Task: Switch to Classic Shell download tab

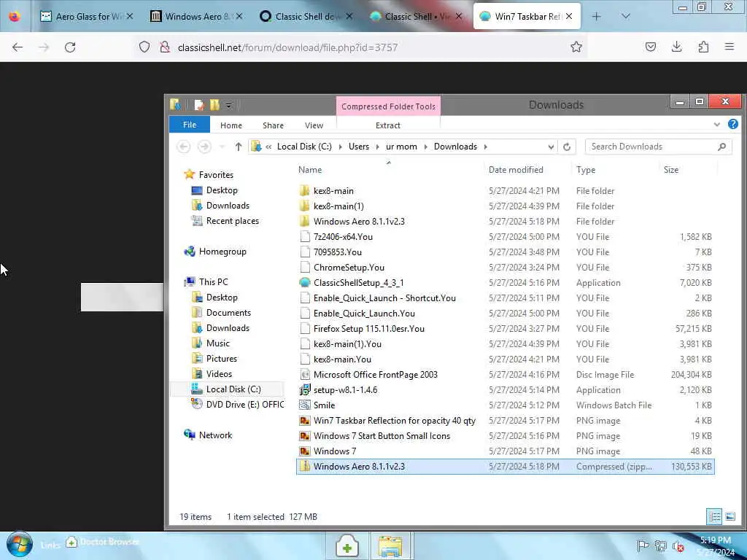Action: pyautogui.click(x=306, y=17)
